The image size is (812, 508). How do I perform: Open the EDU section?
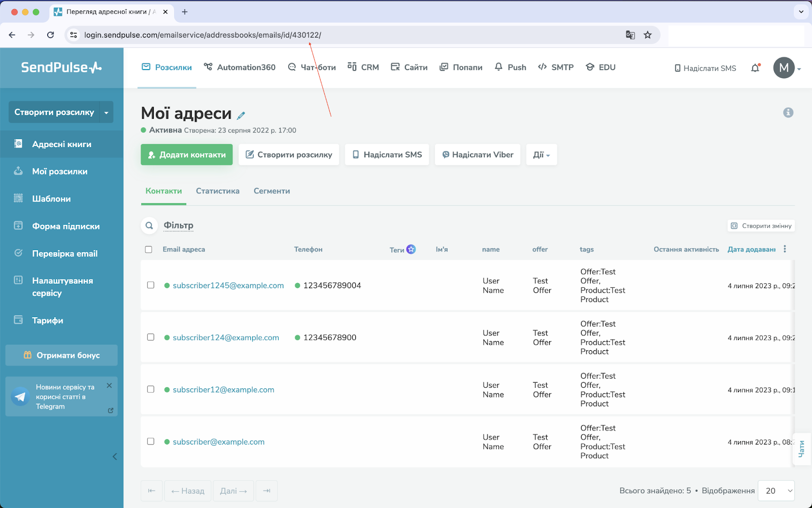click(600, 67)
